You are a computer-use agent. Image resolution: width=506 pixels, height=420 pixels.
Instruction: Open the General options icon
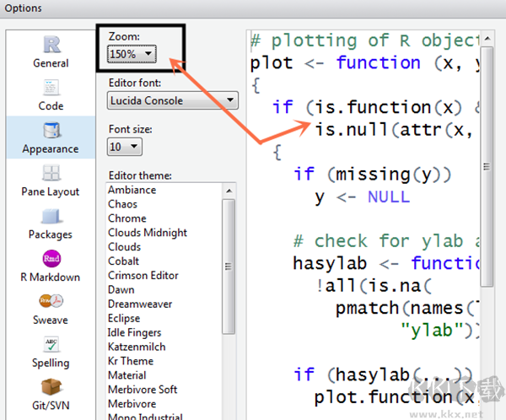coord(51,46)
